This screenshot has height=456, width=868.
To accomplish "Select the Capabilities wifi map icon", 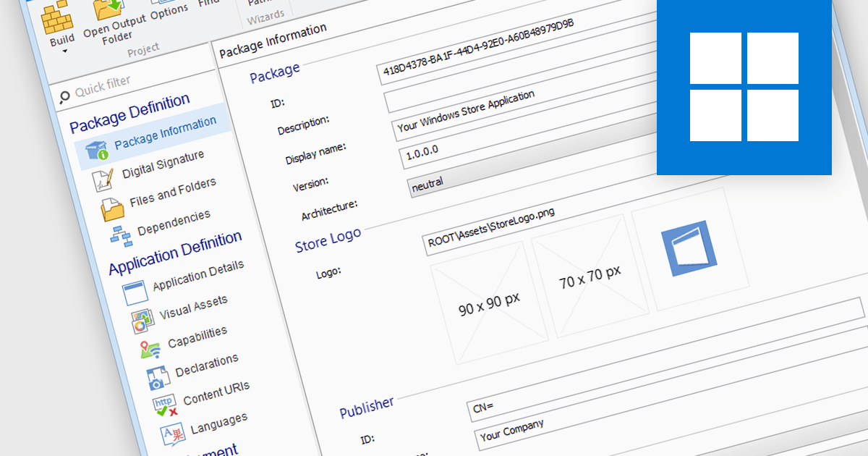I will click(150, 349).
